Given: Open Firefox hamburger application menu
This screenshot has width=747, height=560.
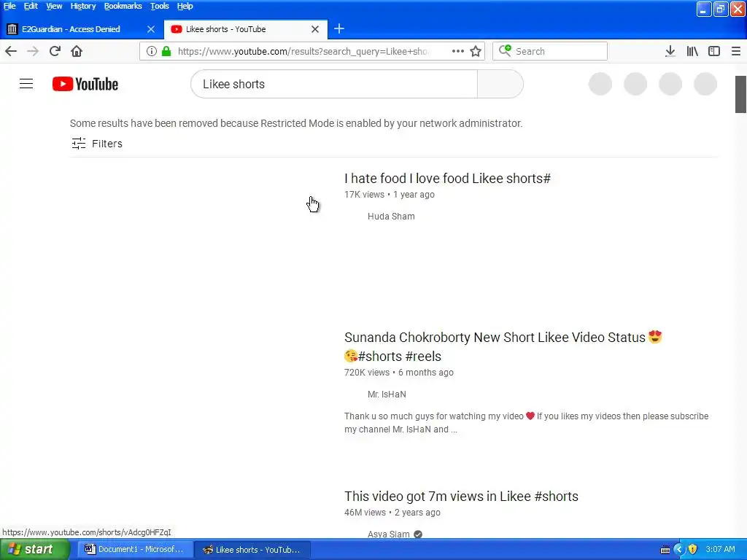Looking at the screenshot, I should click(x=736, y=52).
